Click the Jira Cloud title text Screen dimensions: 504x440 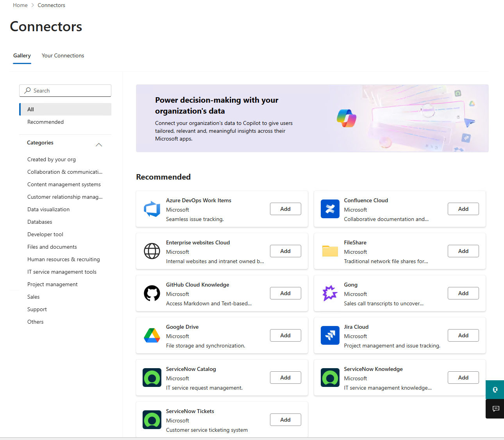tap(356, 327)
